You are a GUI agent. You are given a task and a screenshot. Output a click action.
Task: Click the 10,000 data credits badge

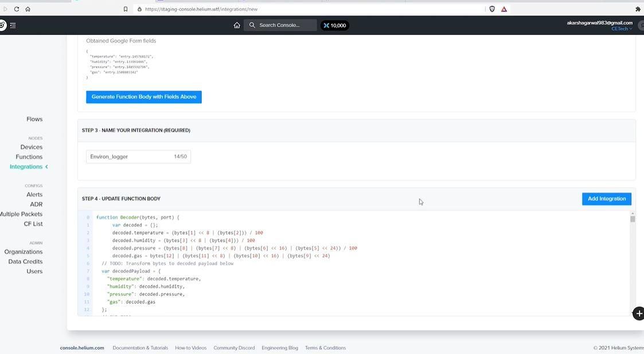tap(335, 25)
